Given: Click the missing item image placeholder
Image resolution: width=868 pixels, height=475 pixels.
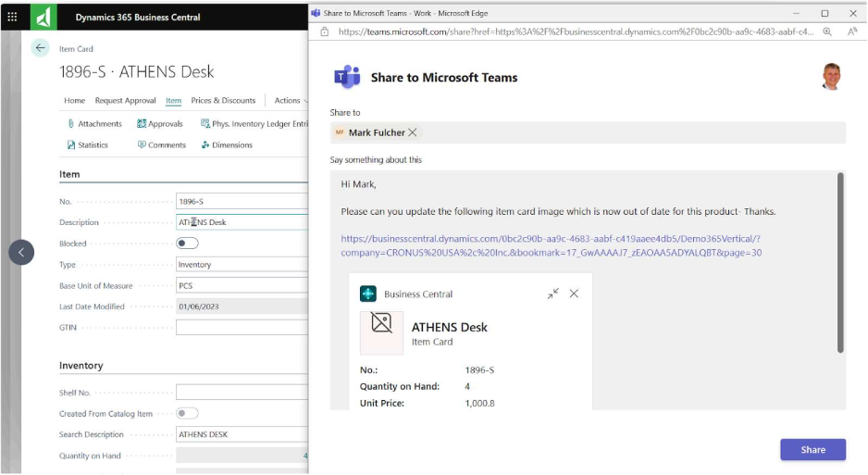Looking at the screenshot, I should coord(381,332).
